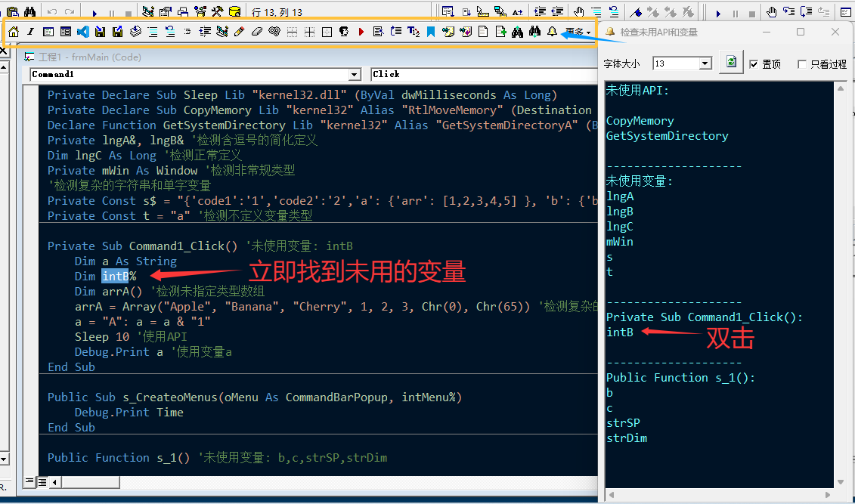855x504 pixels.
Task: Click the yellow bell check-unused icon
Action: point(552,32)
